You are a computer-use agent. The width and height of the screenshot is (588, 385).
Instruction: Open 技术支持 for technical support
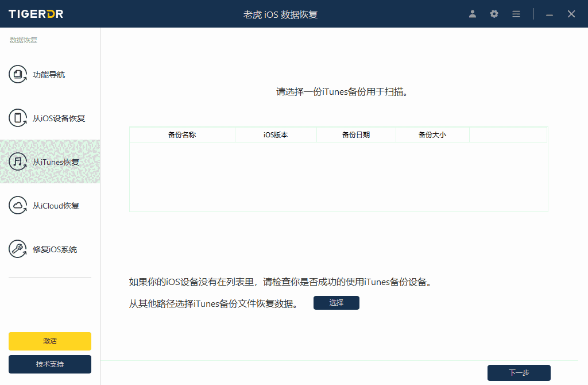[49, 364]
